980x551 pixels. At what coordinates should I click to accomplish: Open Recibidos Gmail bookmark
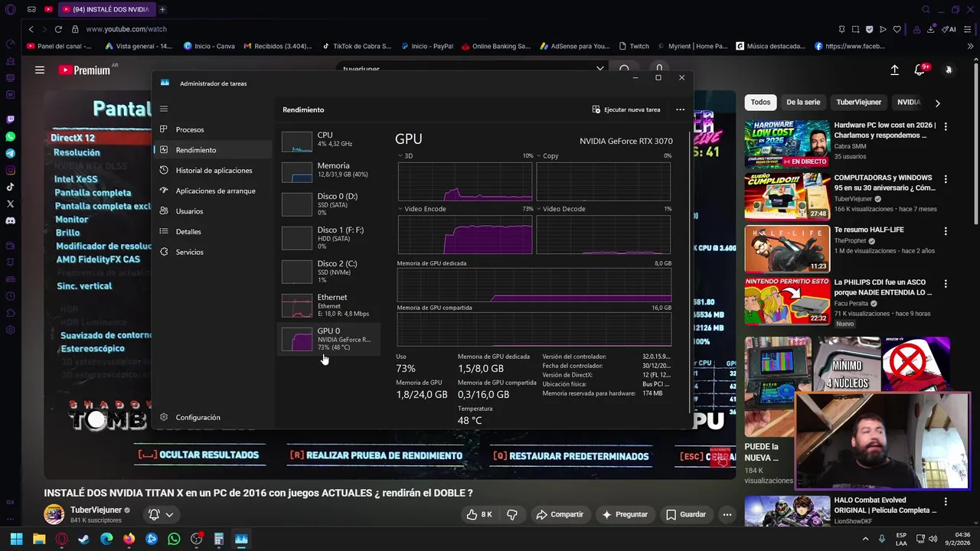tap(278, 46)
